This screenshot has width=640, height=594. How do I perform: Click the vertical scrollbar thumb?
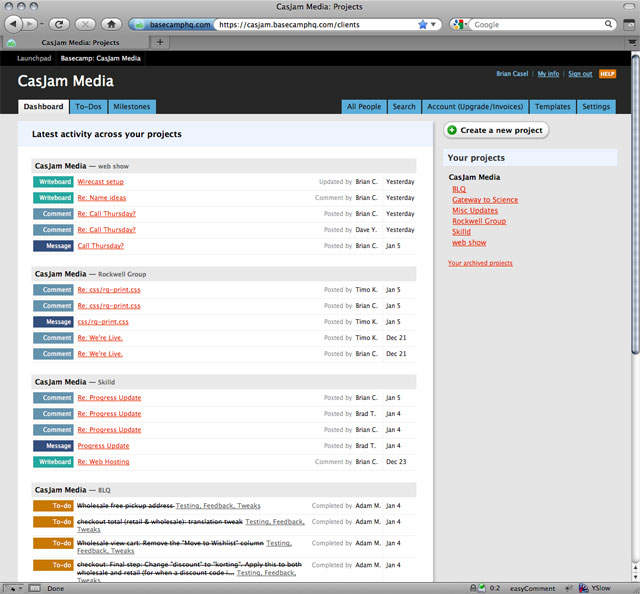click(x=636, y=204)
